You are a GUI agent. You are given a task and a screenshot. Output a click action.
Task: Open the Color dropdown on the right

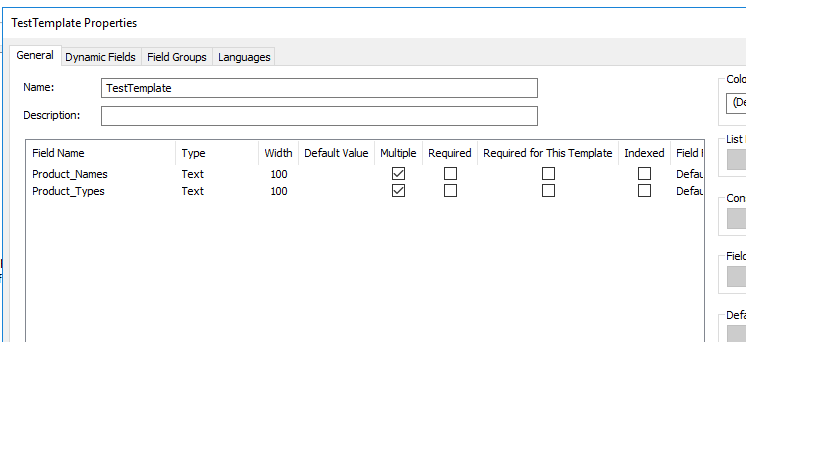(737, 102)
